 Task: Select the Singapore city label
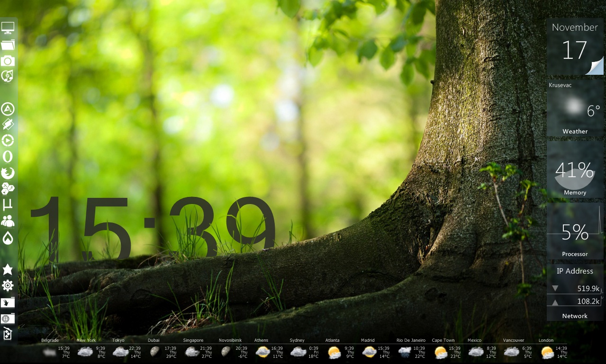coord(193,340)
